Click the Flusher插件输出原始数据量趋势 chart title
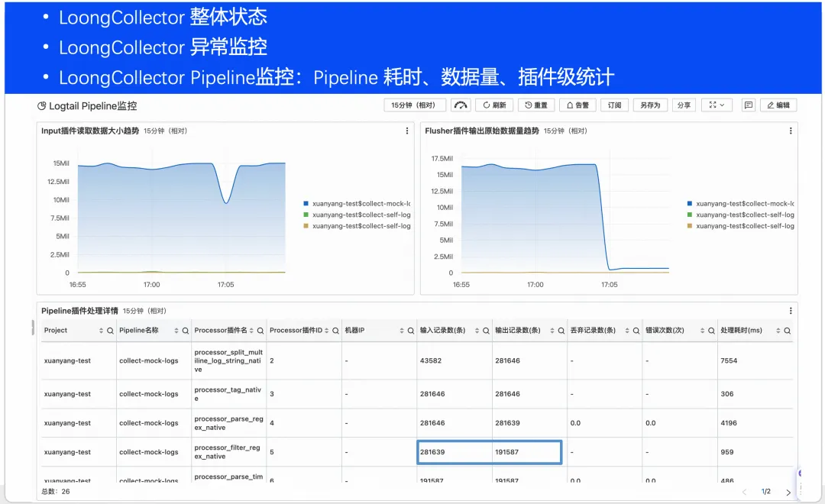 (482, 131)
